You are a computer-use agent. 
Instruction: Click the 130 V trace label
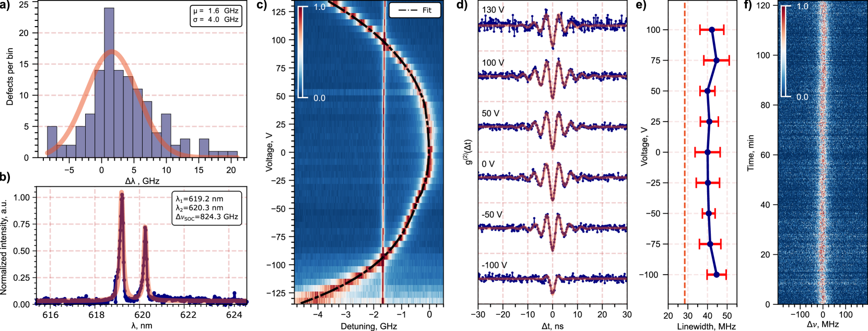tap(493, 10)
